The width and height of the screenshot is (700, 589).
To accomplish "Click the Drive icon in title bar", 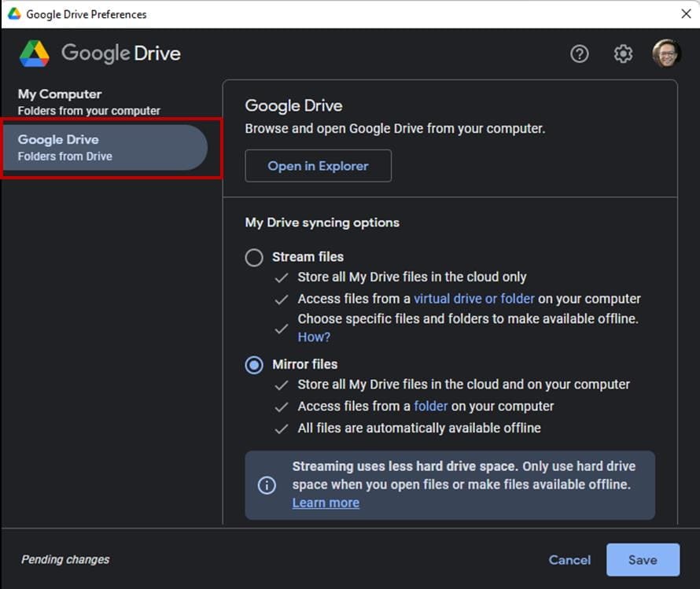I will click(13, 14).
